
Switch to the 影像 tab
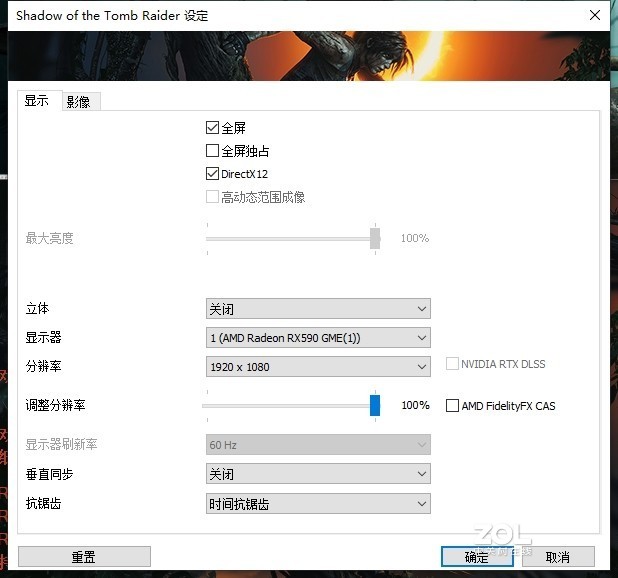pos(81,102)
